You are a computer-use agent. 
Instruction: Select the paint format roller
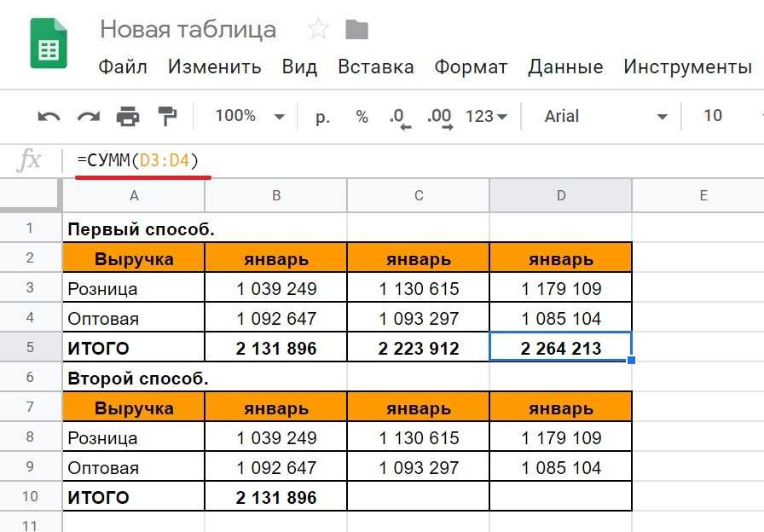(x=167, y=117)
